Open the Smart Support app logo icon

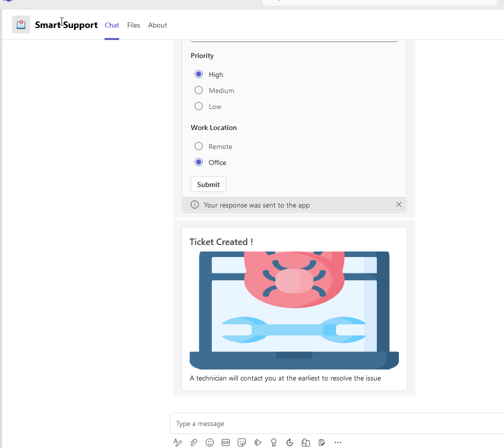click(x=21, y=24)
